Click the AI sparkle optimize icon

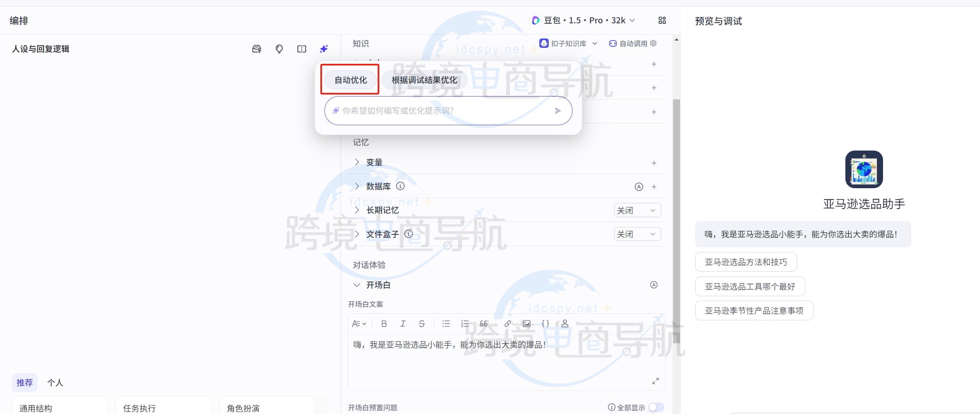point(323,49)
